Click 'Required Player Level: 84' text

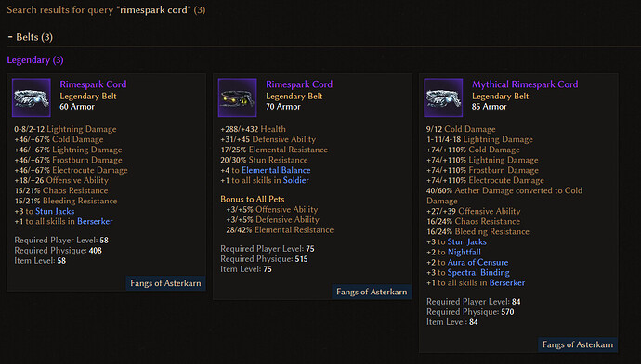click(474, 302)
